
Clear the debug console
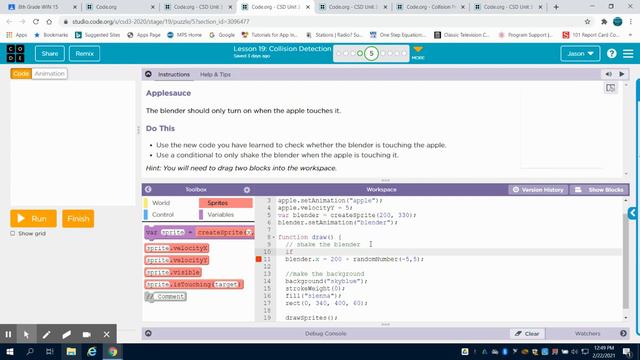click(x=527, y=333)
